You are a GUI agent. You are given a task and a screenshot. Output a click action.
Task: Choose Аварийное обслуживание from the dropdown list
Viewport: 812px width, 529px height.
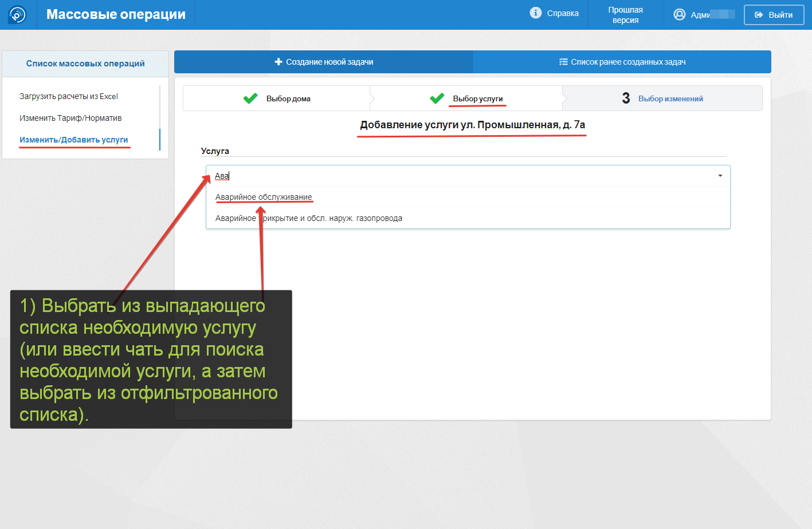pos(264,197)
